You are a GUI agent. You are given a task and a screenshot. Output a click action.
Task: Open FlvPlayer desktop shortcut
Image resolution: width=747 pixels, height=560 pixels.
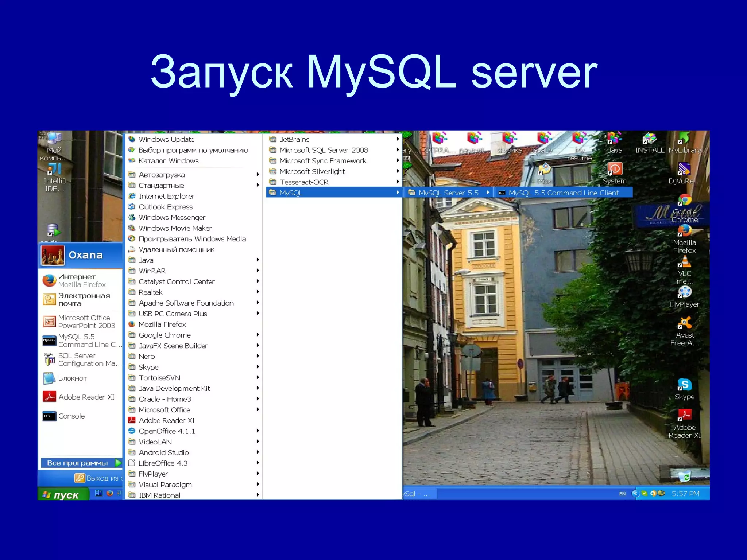[x=685, y=297]
